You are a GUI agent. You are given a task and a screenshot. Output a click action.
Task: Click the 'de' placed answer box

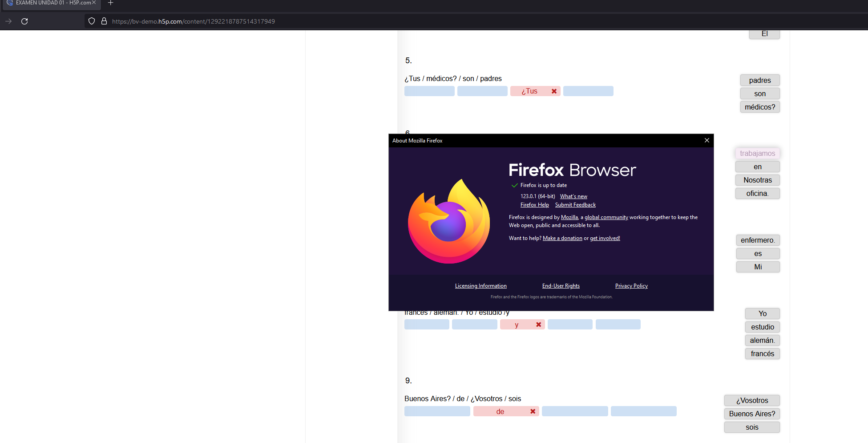506,411
